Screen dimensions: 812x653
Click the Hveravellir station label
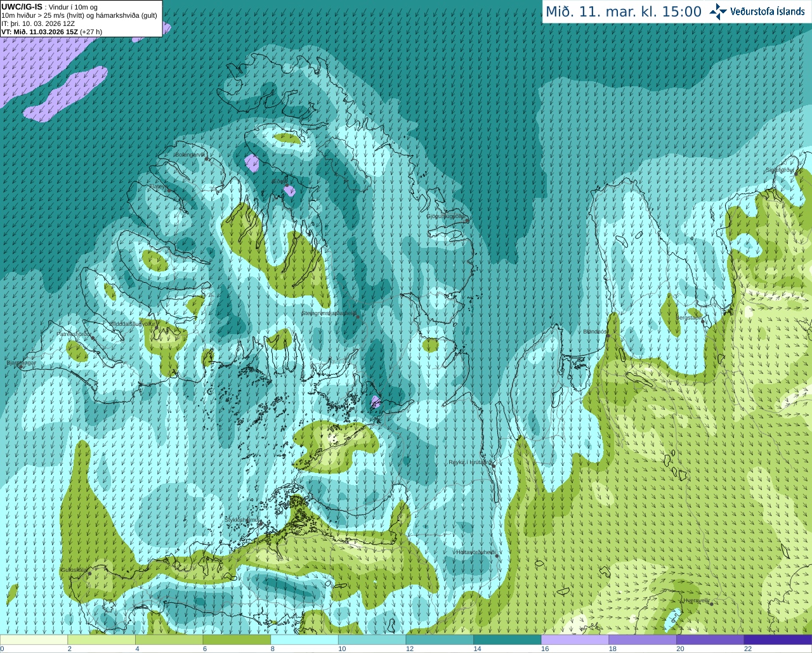(697, 600)
